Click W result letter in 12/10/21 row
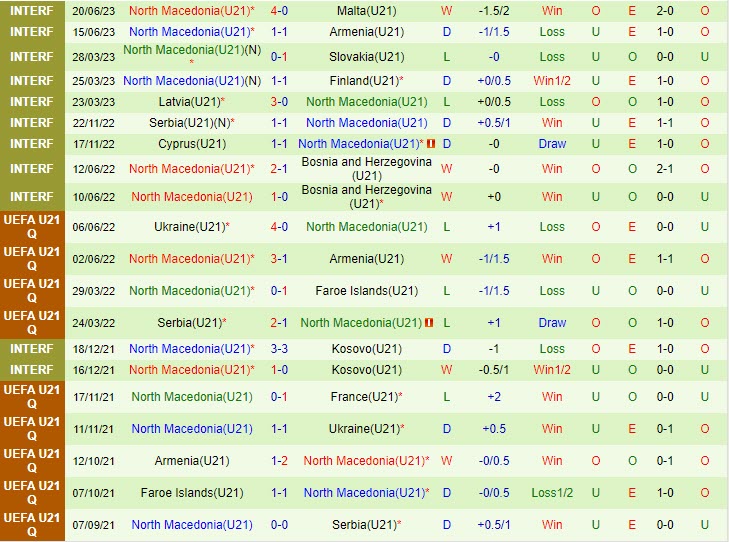 [x=446, y=461]
